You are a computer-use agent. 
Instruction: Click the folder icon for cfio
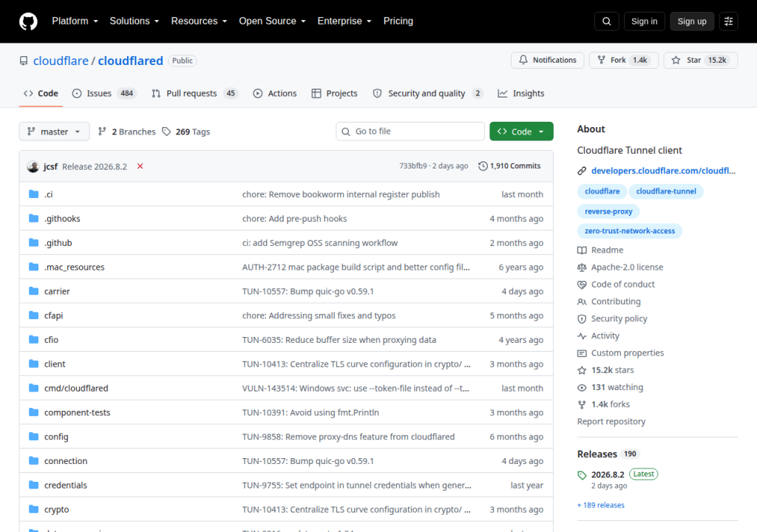click(33, 339)
